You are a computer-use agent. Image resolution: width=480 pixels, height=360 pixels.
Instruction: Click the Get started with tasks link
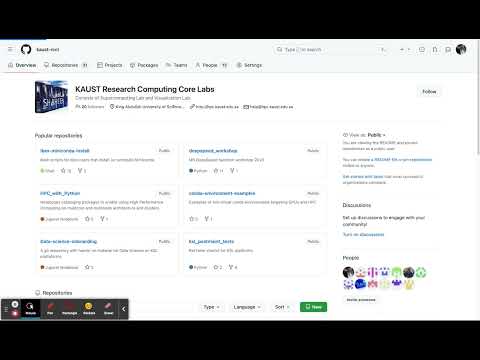click(x=363, y=177)
